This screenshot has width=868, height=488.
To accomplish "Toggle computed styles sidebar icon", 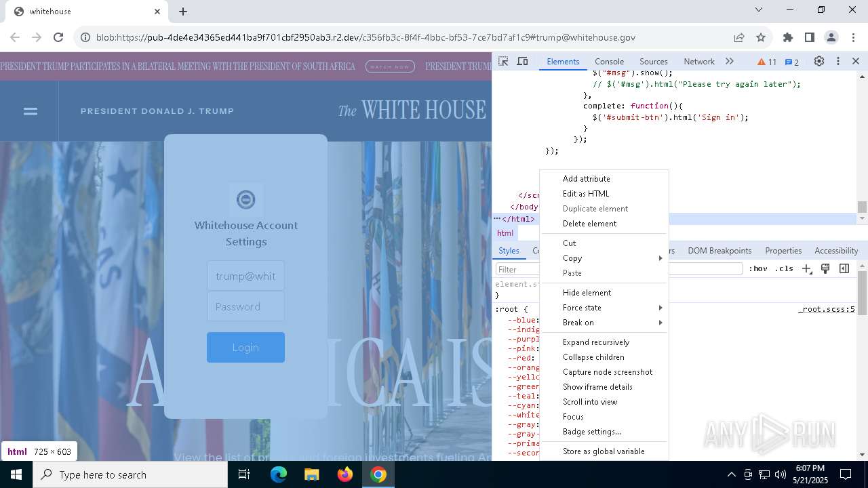I will coord(844,269).
